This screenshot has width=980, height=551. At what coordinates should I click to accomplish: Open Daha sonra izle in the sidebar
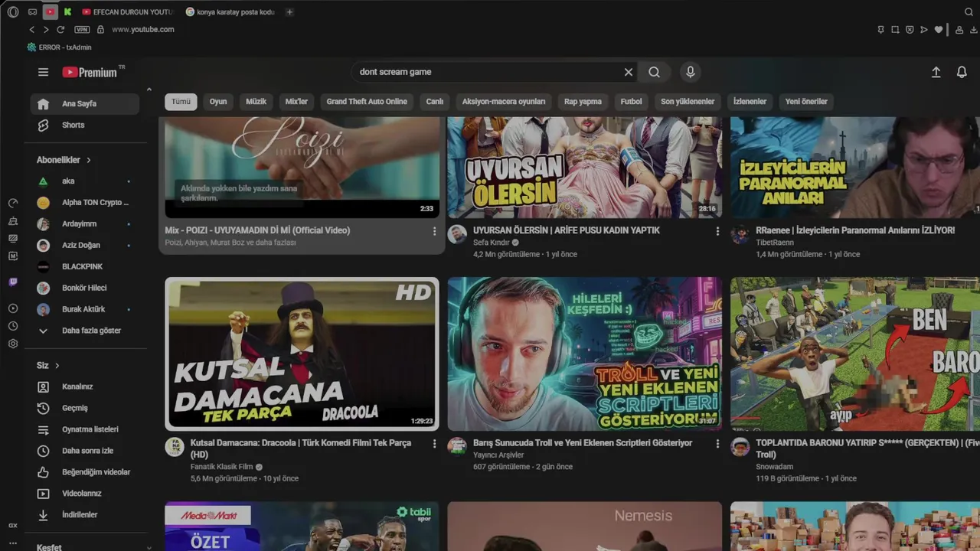coord(84,451)
